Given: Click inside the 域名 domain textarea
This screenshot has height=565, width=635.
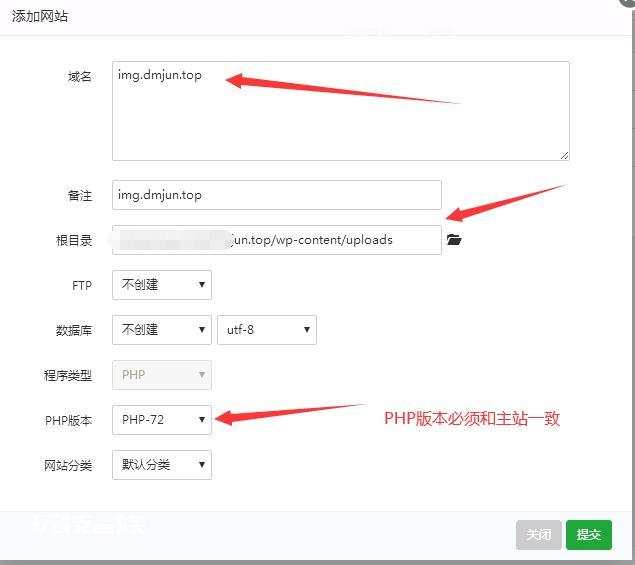Looking at the screenshot, I should click(x=341, y=111).
